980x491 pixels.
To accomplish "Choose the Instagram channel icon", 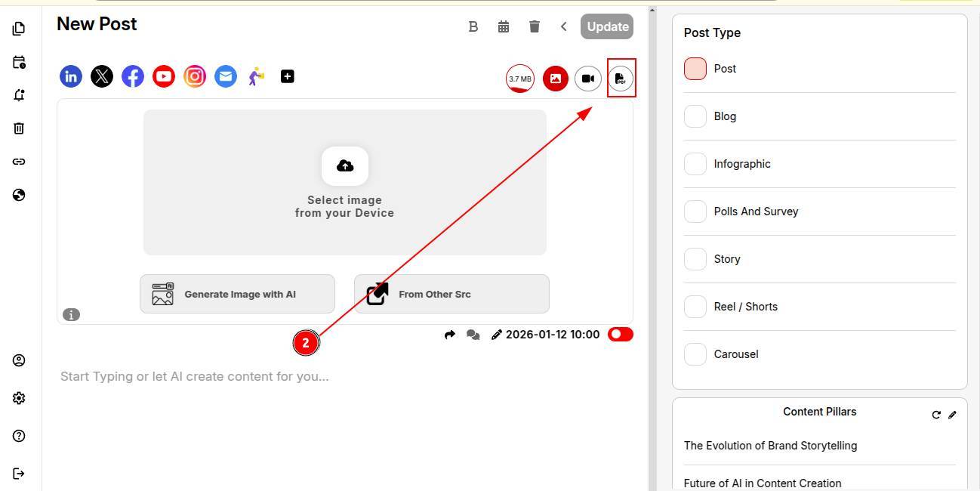I will 195,76.
